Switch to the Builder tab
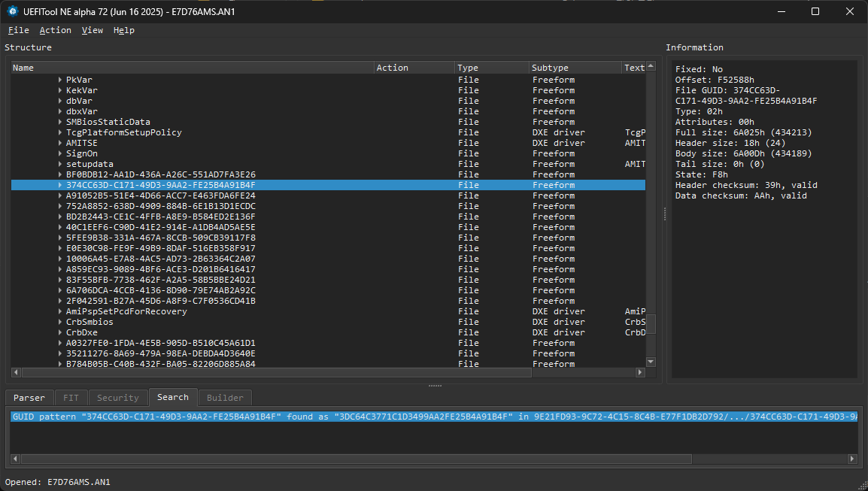The width and height of the screenshot is (868, 491). 225,398
